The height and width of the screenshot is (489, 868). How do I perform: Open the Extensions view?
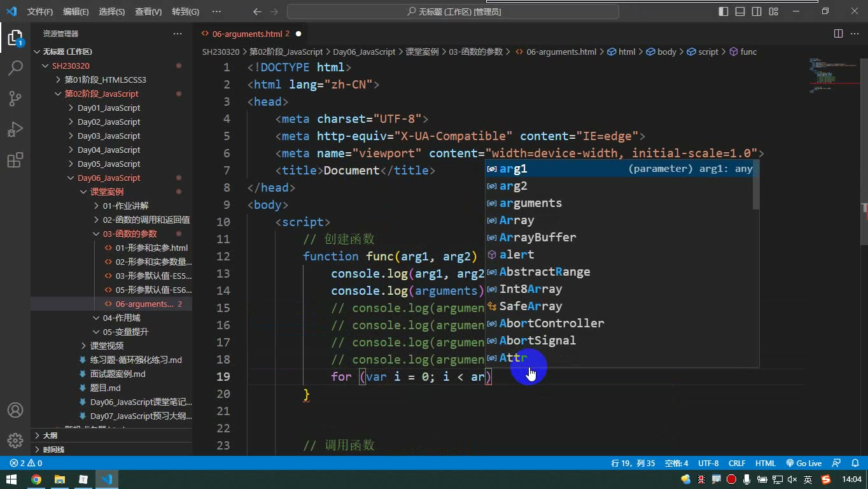[x=15, y=159]
